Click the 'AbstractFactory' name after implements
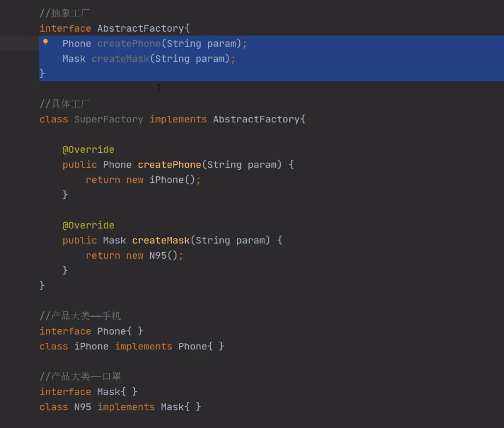Image resolution: width=504 pixels, height=428 pixels. (x=257, y=119)
